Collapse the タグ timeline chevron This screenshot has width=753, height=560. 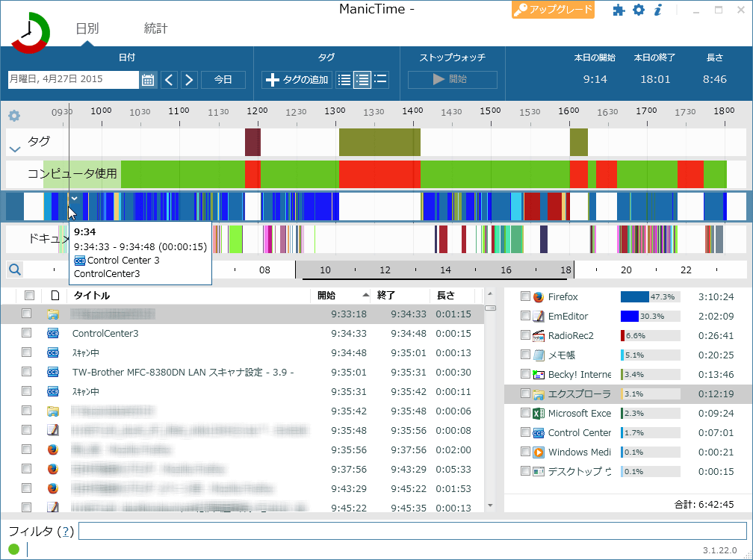pyautogui.click(x=15, y=149)
